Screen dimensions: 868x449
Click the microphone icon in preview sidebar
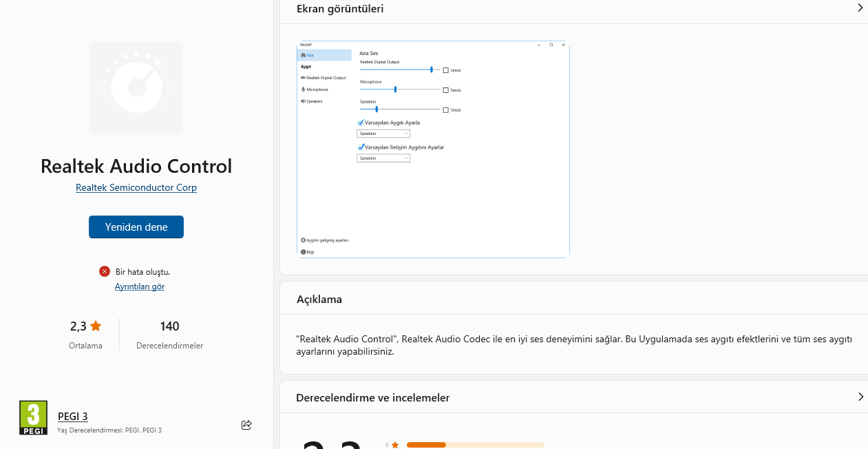coord(303,90)
